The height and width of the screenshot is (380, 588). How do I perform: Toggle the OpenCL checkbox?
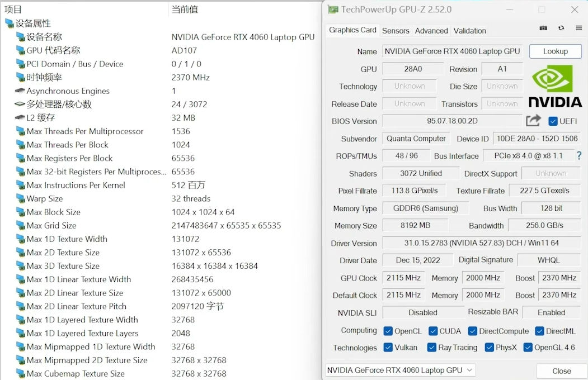coord(388,331)
